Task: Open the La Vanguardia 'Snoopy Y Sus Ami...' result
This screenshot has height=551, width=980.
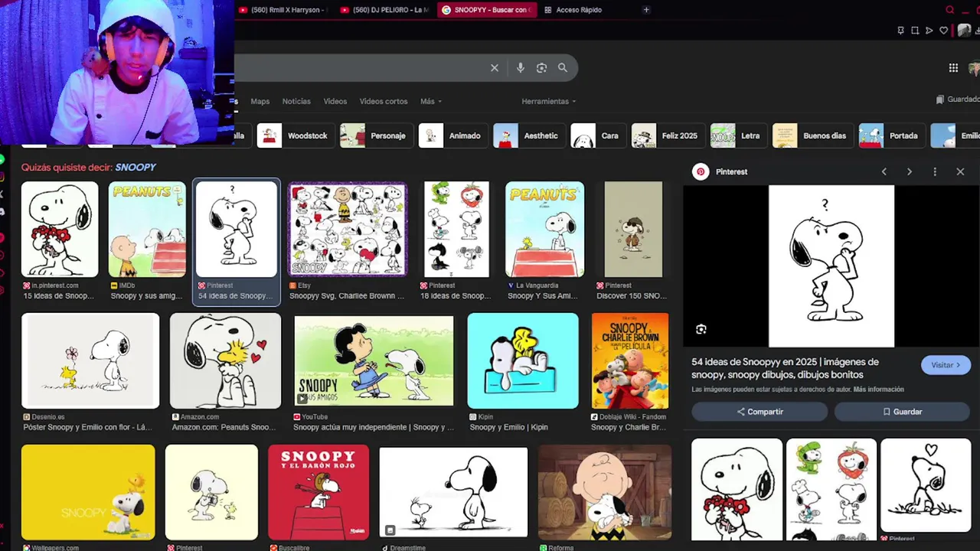Action: click(544, 241)
